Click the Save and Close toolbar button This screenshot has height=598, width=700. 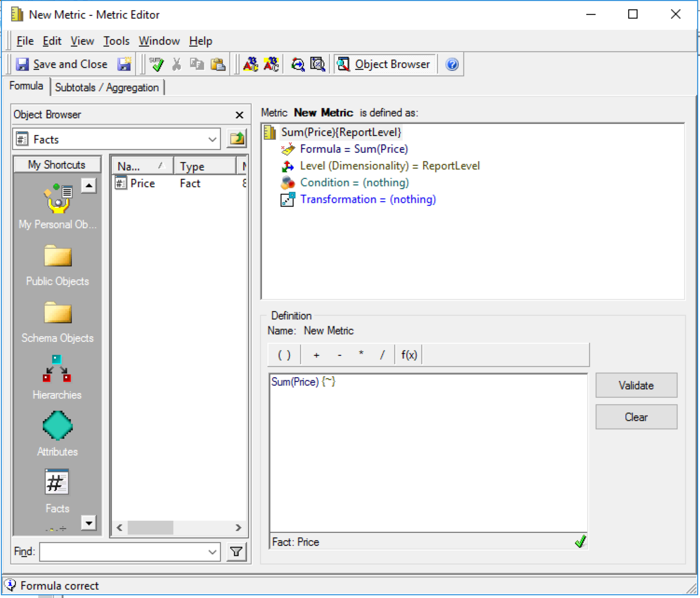(x=62, y=64)
